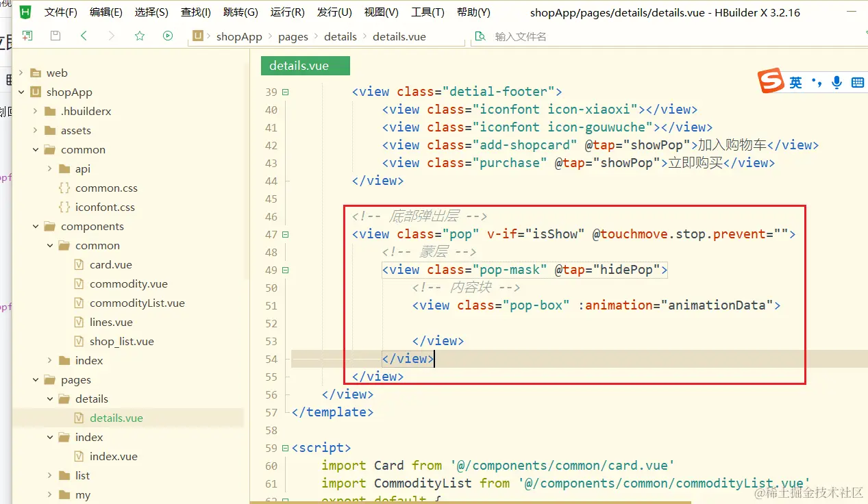Fold the script block at line 59

coord(285,448)
